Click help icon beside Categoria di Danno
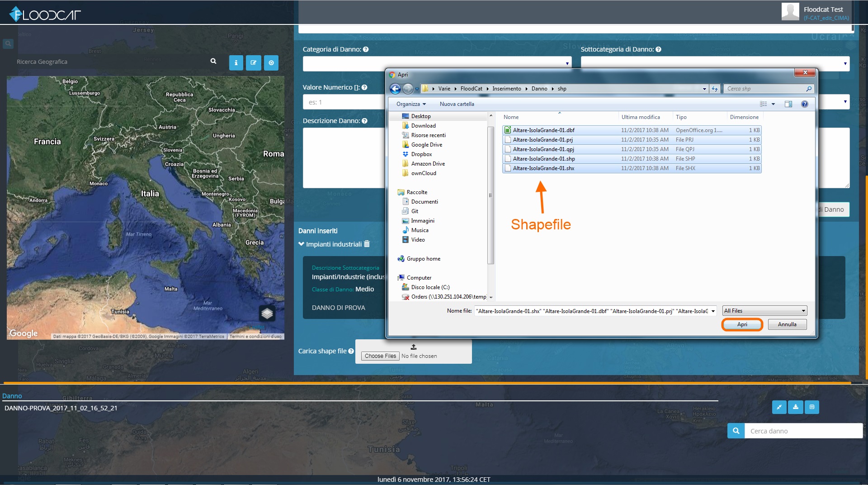This screenshot has height=485, width=868. coord(366,49)
